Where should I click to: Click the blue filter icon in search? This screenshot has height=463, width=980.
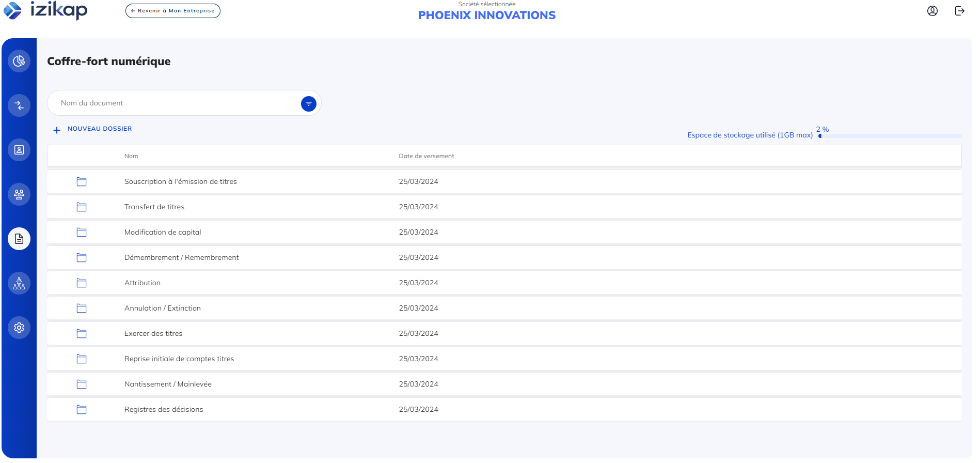[x=309, y=104]
